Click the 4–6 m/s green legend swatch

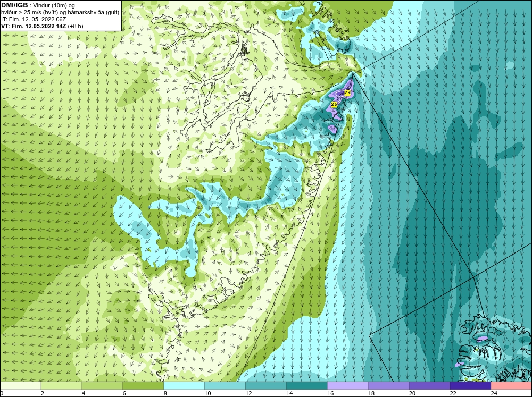(x=102, y=386)
